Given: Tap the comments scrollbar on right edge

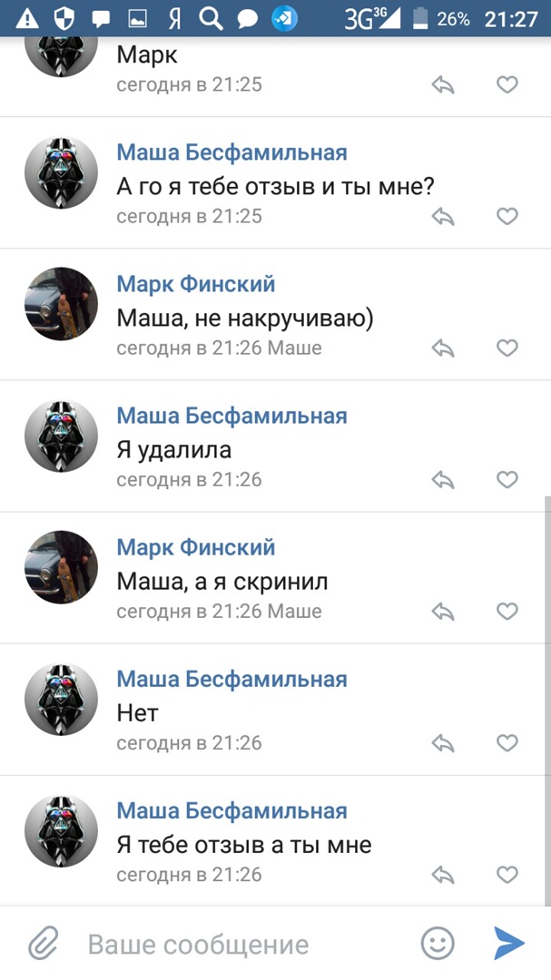Looking at the screenshot, I should click(546, 699).
